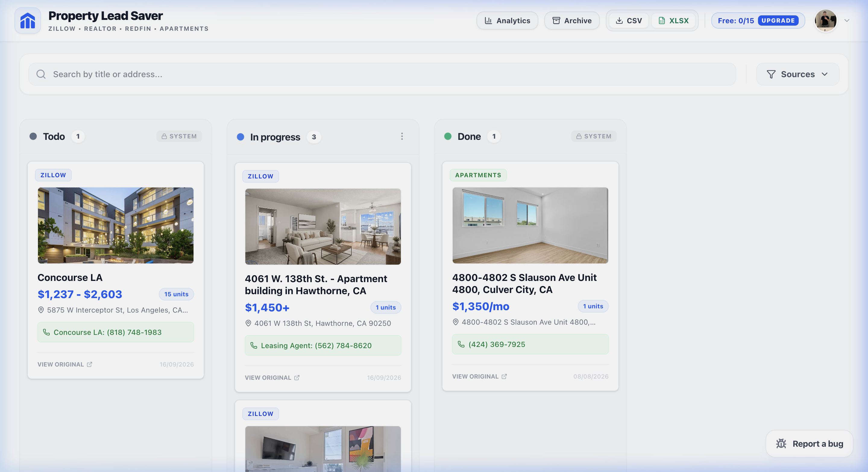Click the location pin for 4800-4802 S Slauson Ave
Image resolution: width=868 pixels, height=472 pixels.
(456, 322)
